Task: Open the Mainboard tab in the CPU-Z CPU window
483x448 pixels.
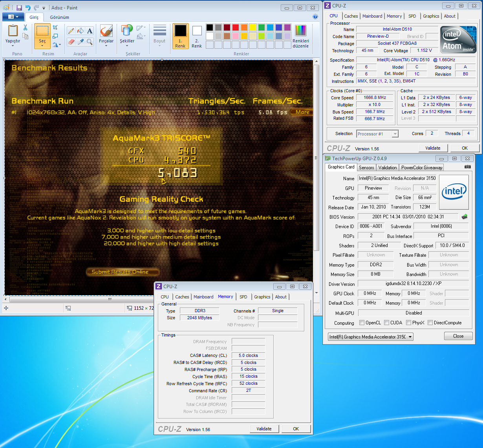Action: [x=372, y=16]
